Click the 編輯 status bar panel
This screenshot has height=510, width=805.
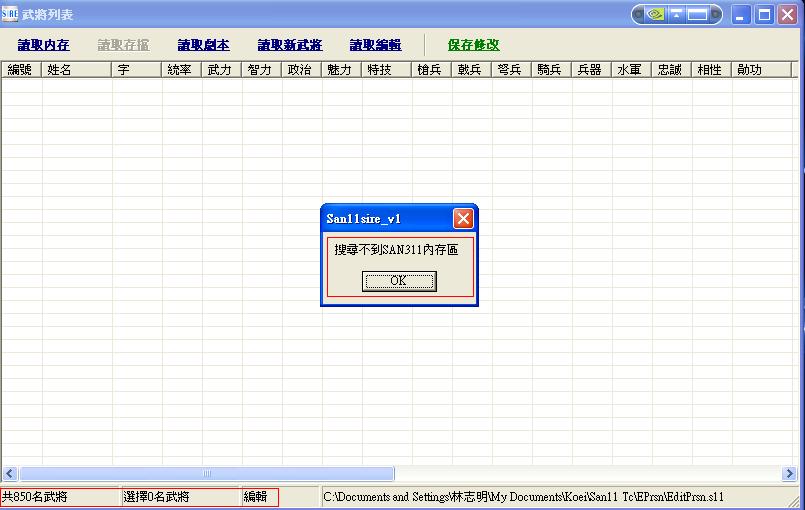260,497
